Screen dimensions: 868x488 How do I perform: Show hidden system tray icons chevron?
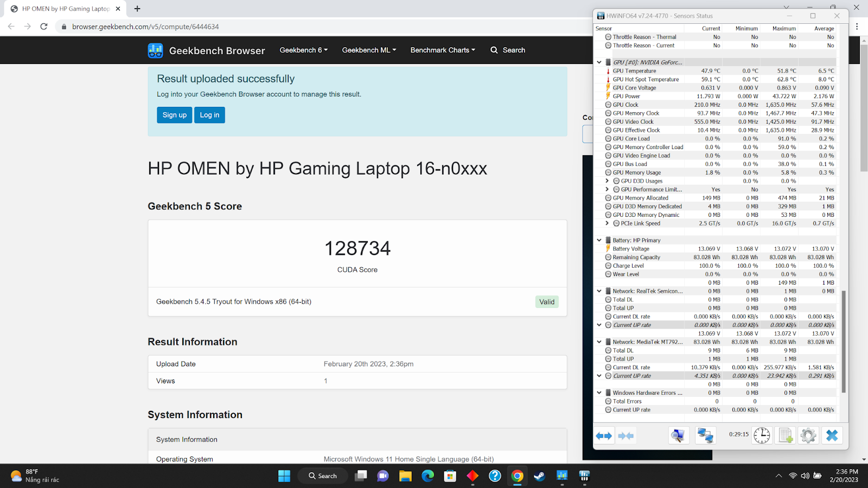tap(778, 476)
